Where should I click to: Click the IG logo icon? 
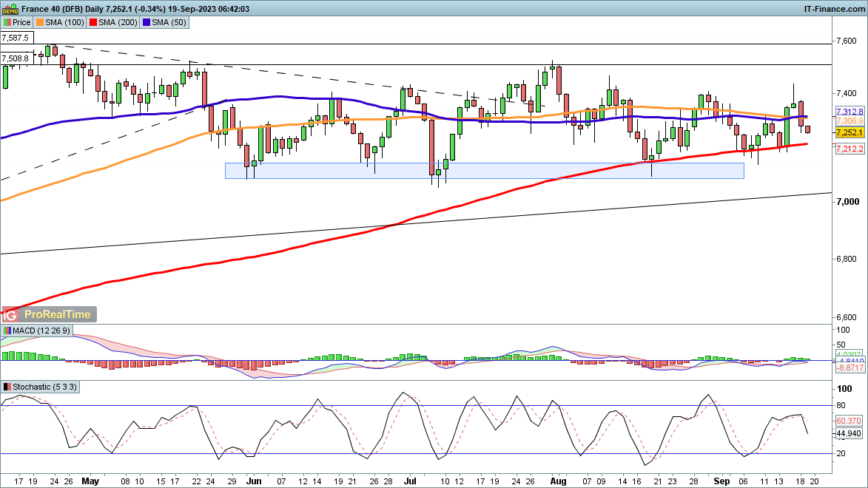click(x=10, y=315)
